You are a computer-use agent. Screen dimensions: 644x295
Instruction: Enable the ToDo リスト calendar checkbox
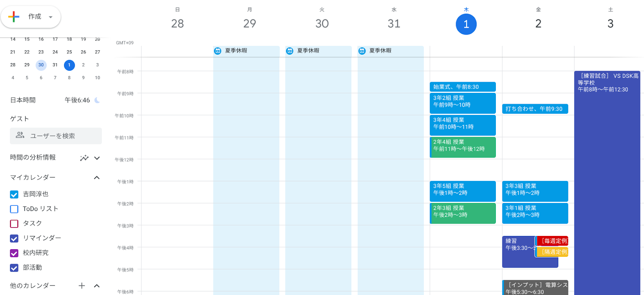coord(14,209)
